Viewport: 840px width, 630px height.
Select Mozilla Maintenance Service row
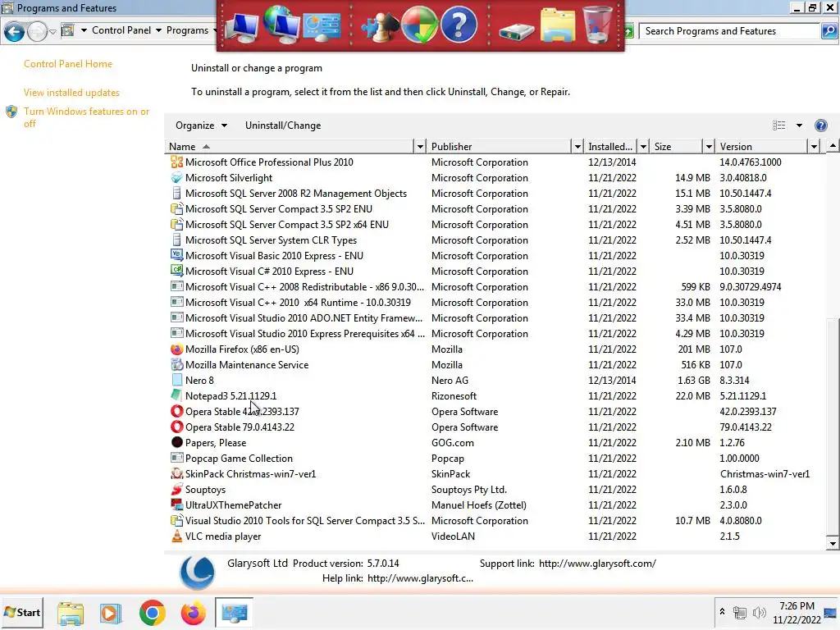(x=493, y=365)
